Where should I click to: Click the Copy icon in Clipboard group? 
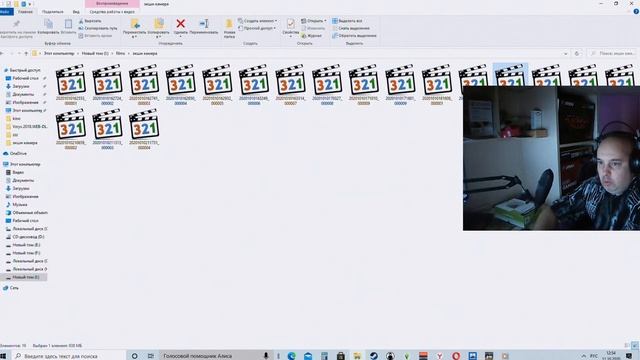(48, 24)
